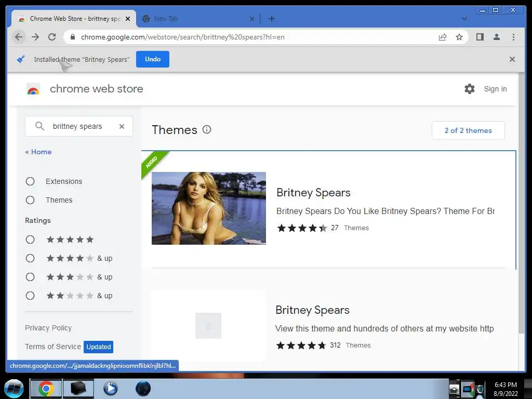Image resolution: width=532 pixels, height=399 pixels.
Task: Click the placeholder thumbnail of second theme
Action: click(208, 326)
